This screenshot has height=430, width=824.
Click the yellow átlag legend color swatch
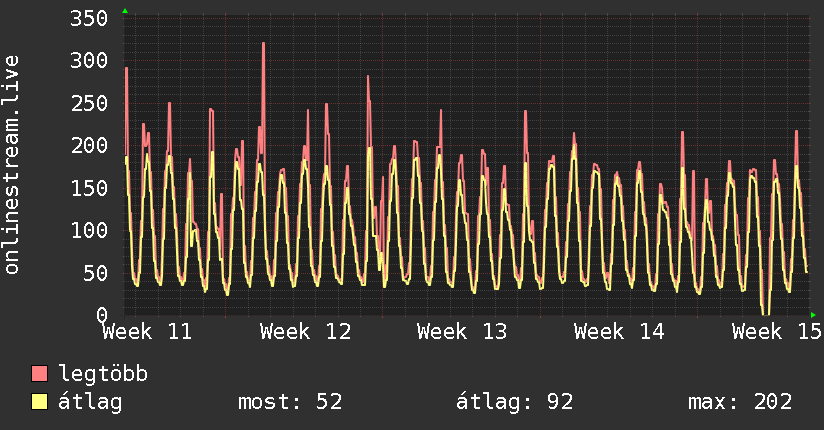click(x=39, y=402)
